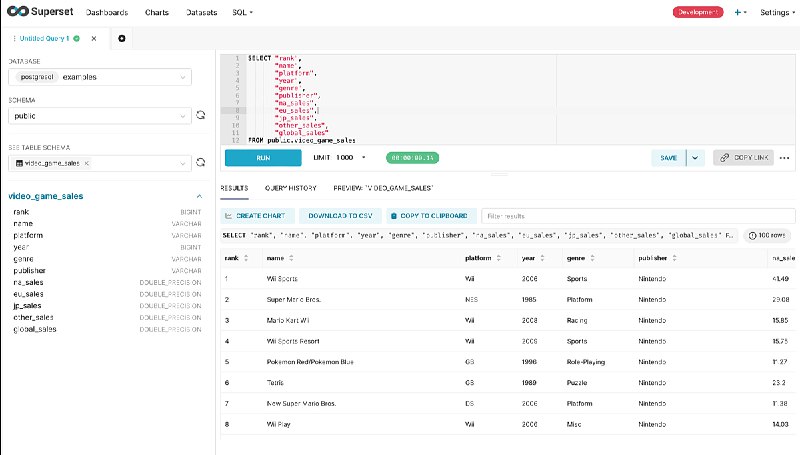Open the Preview video_game_sales tab
The width and height of the screenshot is (800, 455).
pos(383,188)
